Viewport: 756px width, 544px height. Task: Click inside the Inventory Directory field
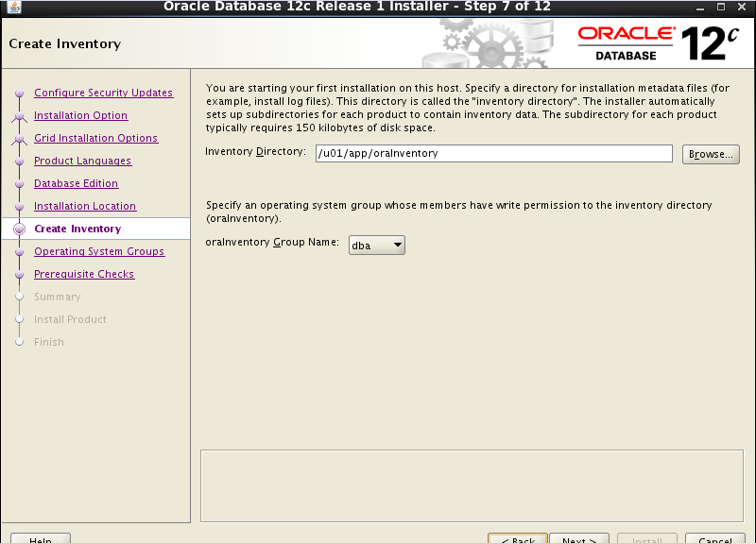[x=493, y=153]
